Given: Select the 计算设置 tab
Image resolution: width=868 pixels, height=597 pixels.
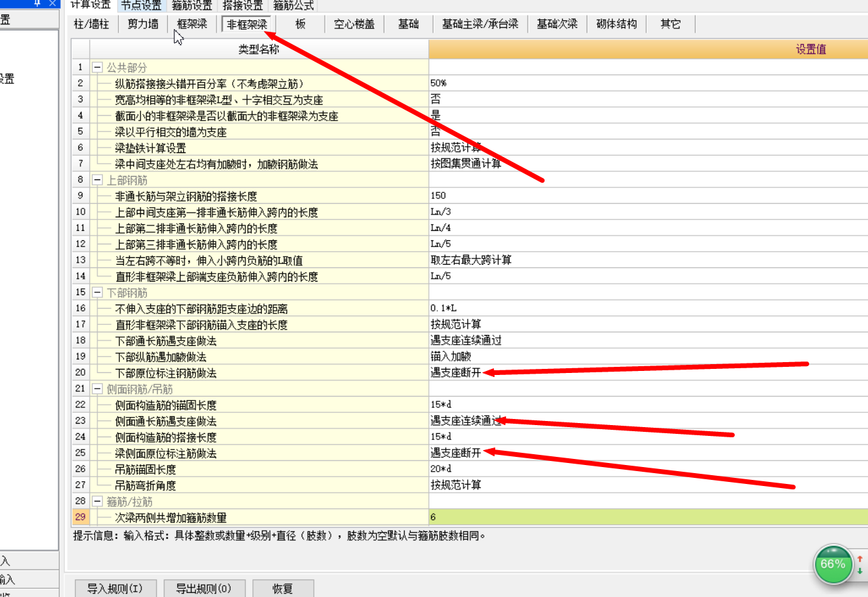Looking at the screenshot, I should tap(91, 5).
